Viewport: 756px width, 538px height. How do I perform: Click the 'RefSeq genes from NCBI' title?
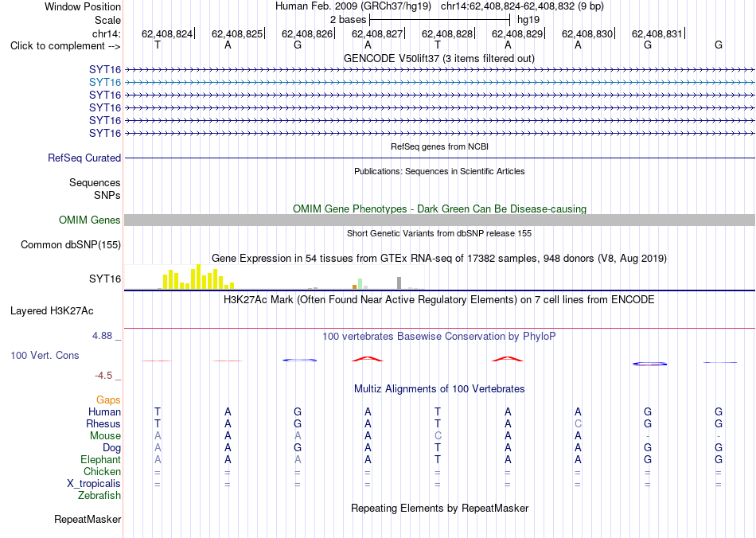click(x=439, y=146)
